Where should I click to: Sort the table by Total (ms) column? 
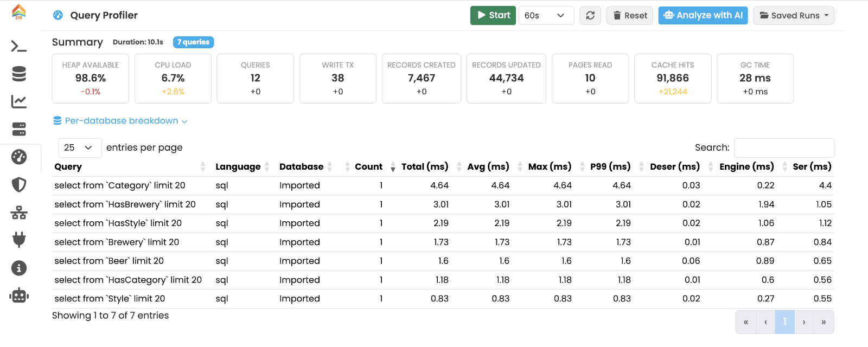pyautogui.click(x=425, y=167)
